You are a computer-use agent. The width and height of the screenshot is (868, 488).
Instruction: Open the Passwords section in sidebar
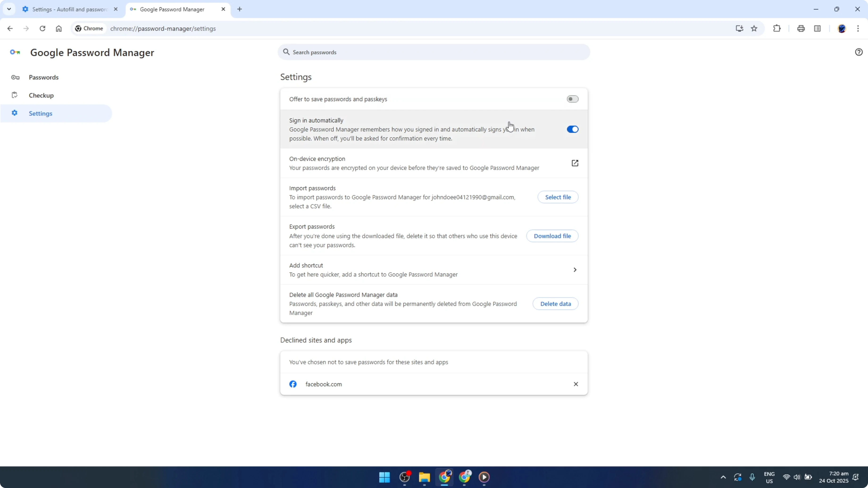click(x=44, y=77)
